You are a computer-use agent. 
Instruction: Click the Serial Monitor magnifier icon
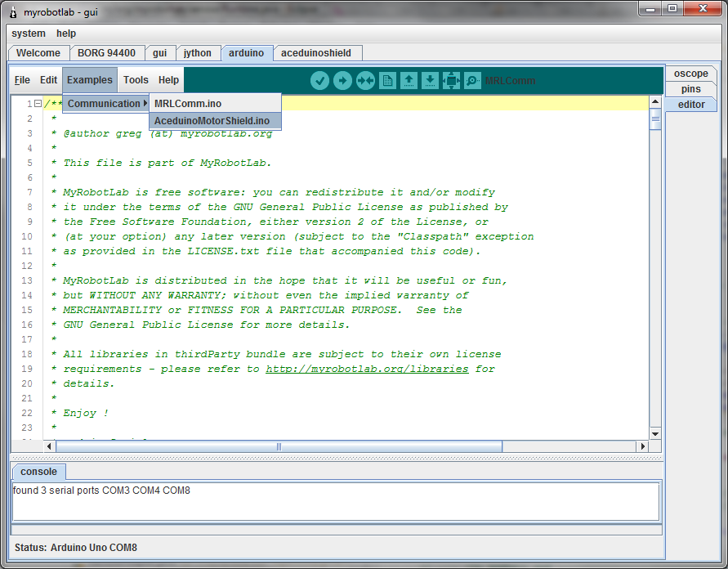[472, 81]
